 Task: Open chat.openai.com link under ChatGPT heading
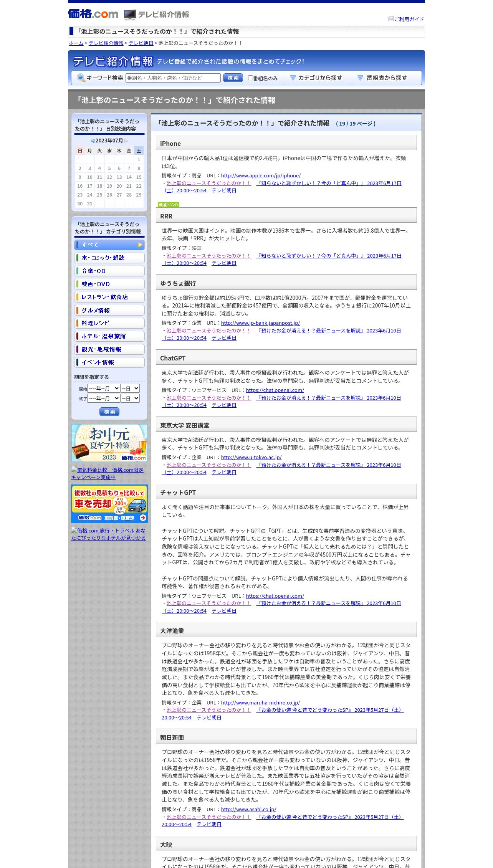pos(275,390)
